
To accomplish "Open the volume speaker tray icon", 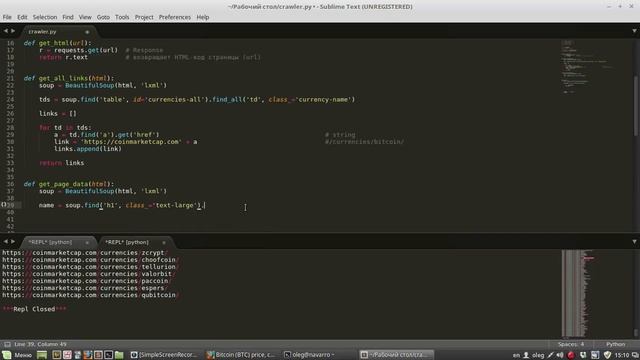I will tap(560, 355).
